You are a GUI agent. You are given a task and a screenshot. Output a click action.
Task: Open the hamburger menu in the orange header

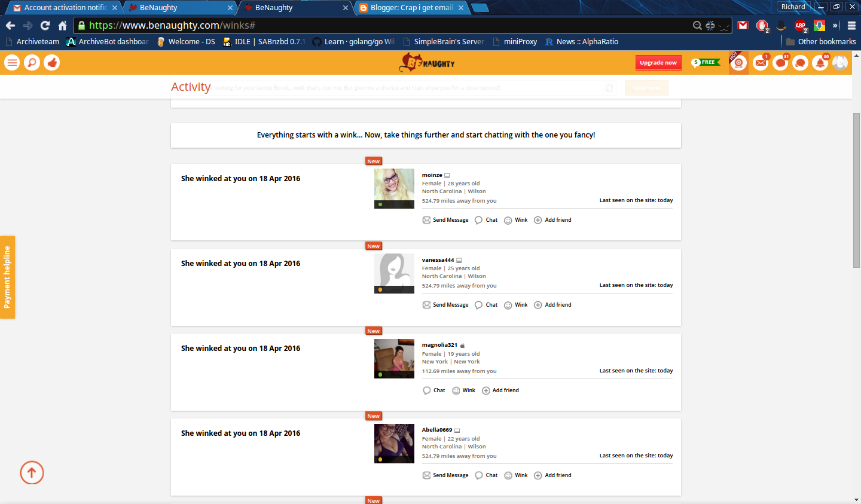[x=12, y=62]
